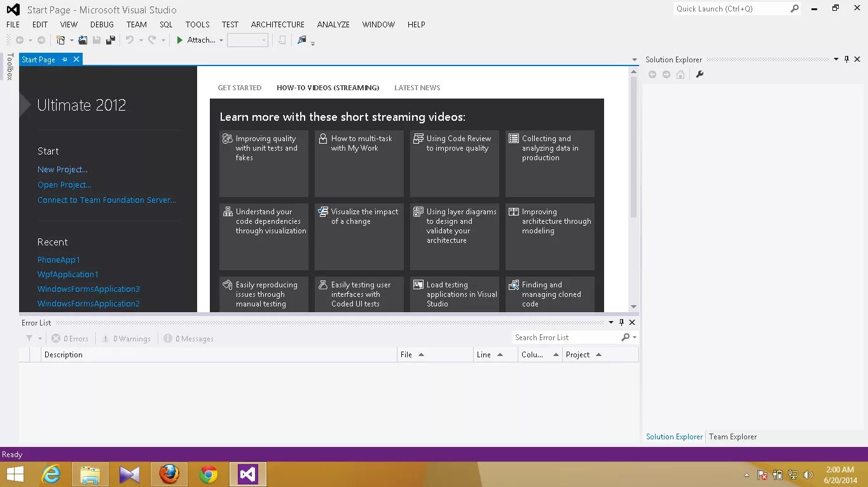Click the Open File toolbar icon
Viewport: 868px width, 487px height.
click(x=83, y=40)
